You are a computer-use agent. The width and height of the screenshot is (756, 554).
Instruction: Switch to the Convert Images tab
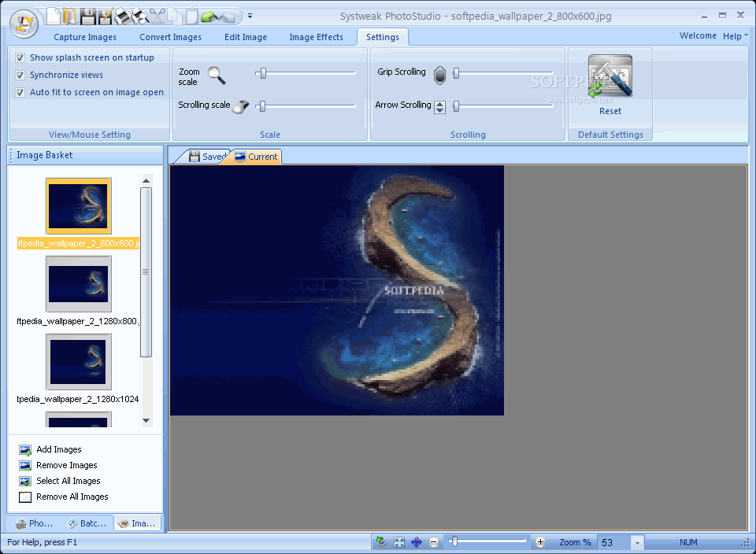pyautogui.click(x=171, y=37)
